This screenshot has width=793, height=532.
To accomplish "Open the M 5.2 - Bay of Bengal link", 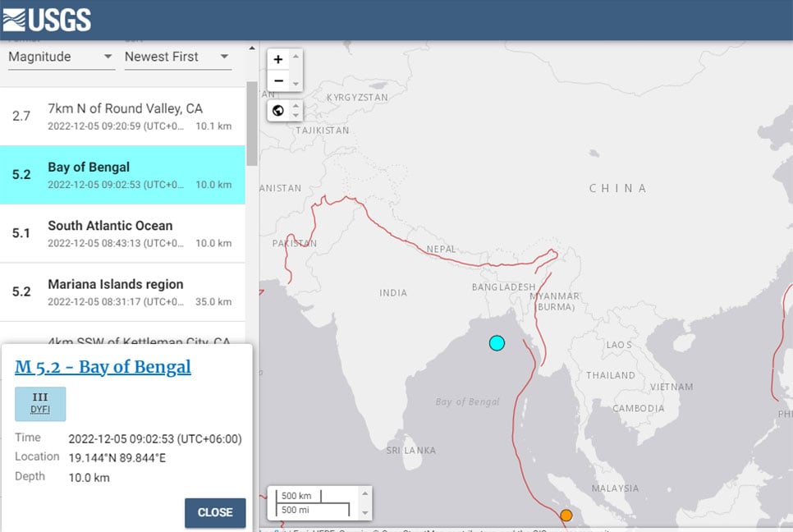I will point(103,367).
